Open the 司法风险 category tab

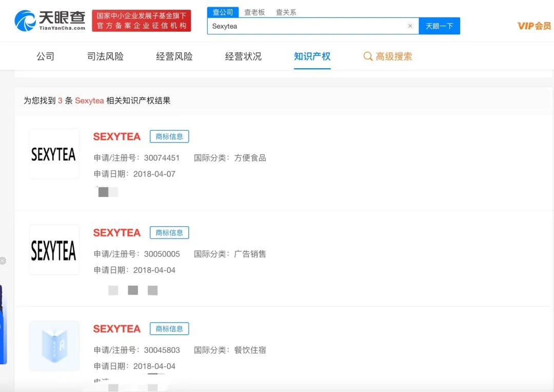point(105,56)
